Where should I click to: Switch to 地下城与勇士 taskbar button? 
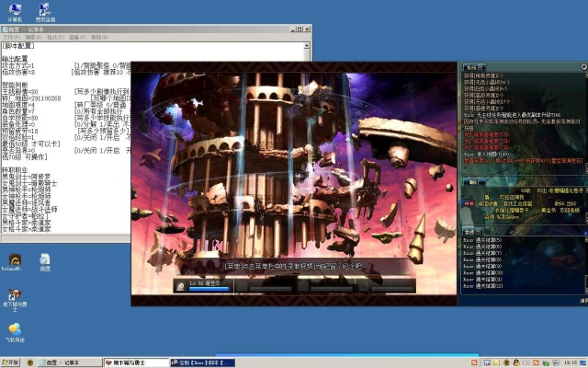pos(137,362)
